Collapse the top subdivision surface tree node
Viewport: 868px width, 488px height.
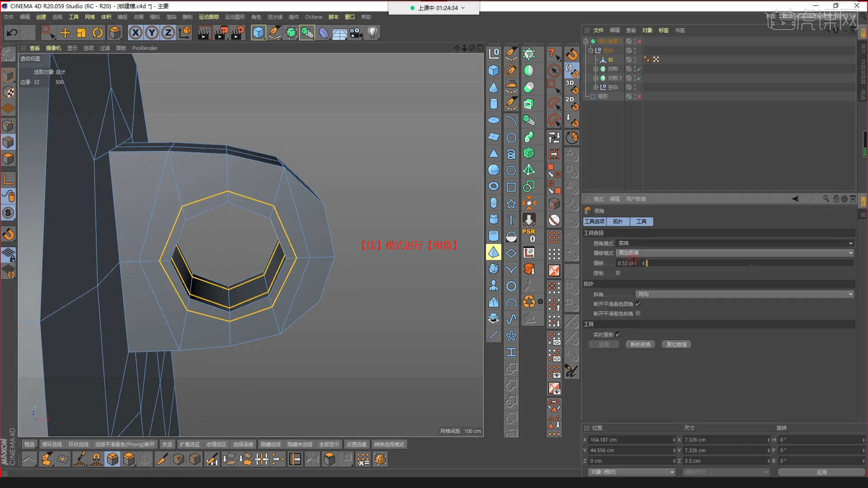coord(586,41)
